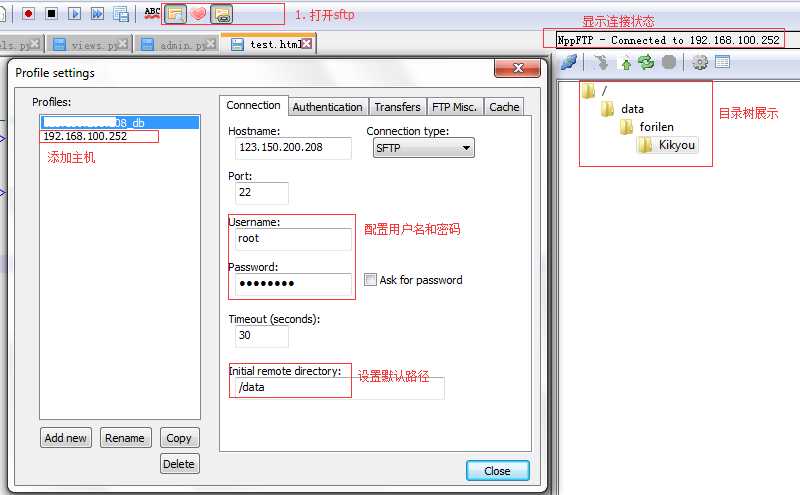Click the Username field containing root
Viewport: 800px width, 495px height.
293,239
